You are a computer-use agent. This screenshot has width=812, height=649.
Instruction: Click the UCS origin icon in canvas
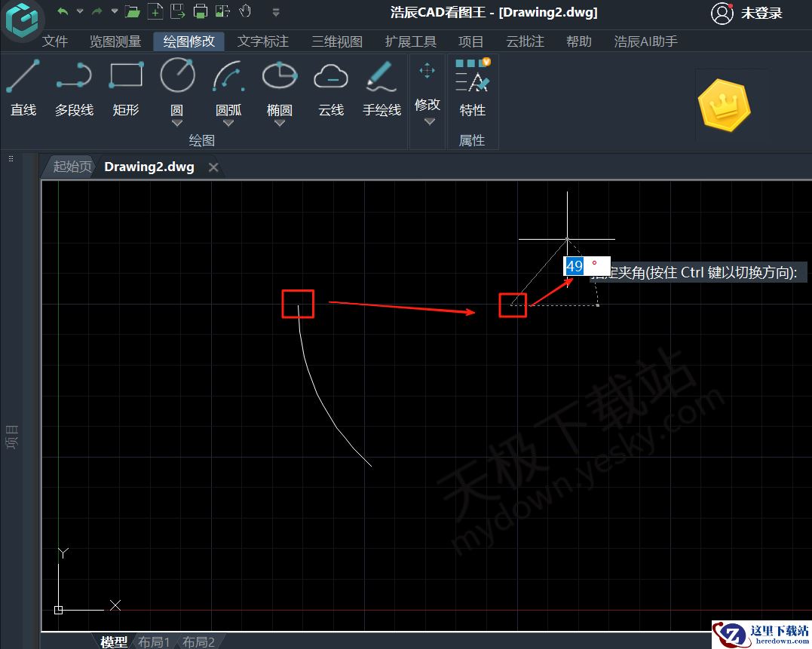point(59,610)
